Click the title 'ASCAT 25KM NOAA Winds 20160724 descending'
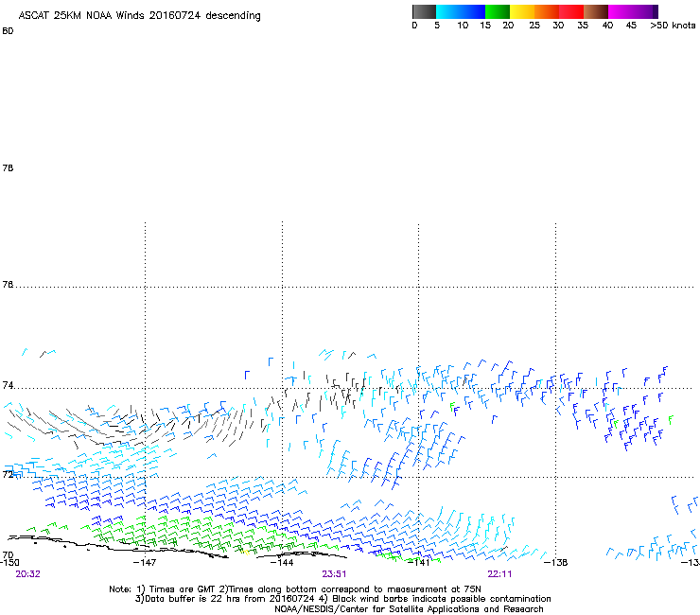Screen dimensions: 700x615 (139, 16)
